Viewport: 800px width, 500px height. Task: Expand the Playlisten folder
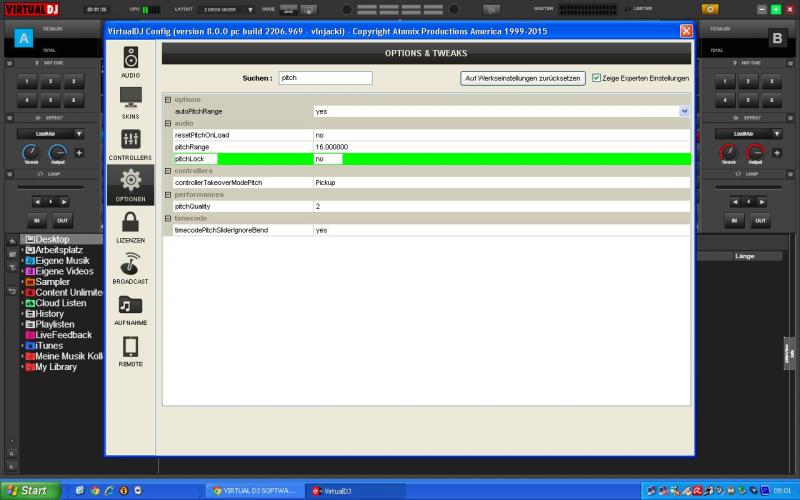[22, 324]
